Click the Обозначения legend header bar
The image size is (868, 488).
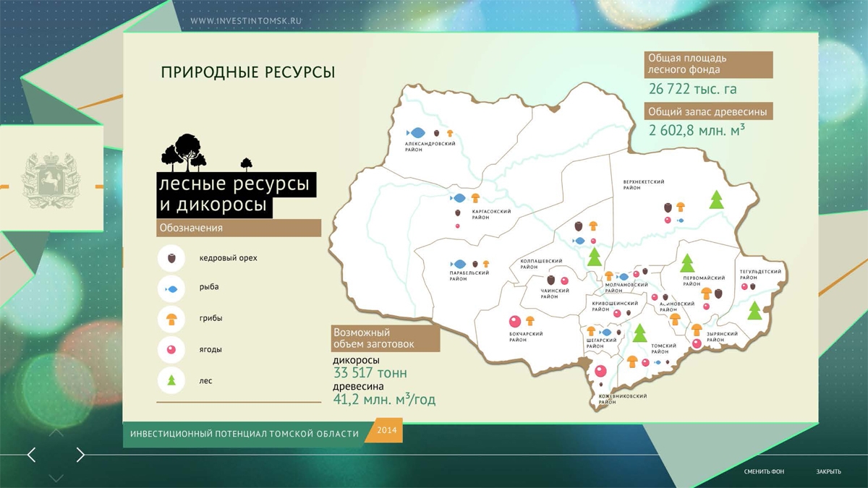[x=239, y=228]
